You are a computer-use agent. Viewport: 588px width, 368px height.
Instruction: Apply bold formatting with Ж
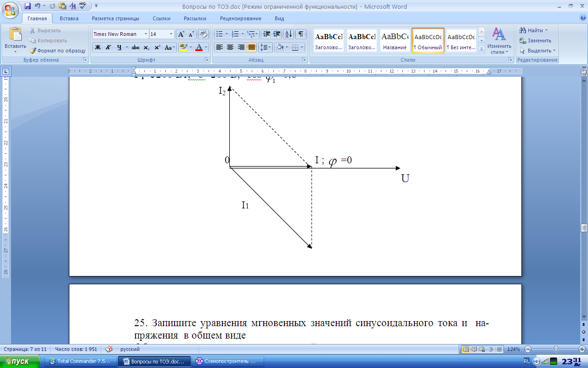pos(97,47)
